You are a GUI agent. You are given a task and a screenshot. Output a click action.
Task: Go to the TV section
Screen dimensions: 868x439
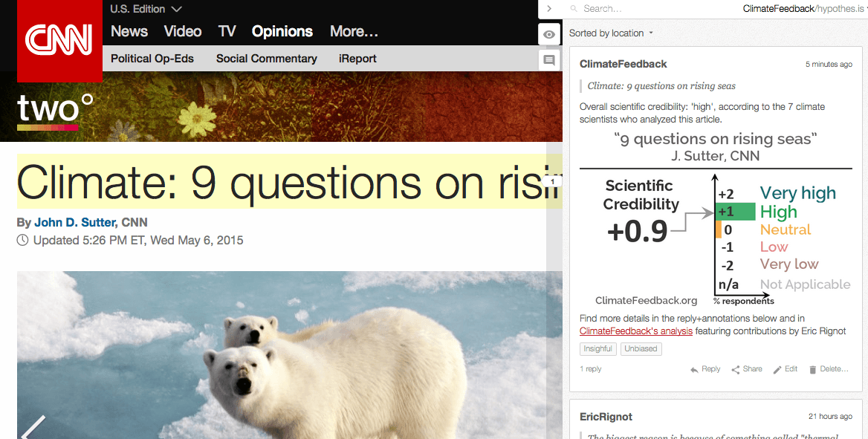tap(227, 31)
